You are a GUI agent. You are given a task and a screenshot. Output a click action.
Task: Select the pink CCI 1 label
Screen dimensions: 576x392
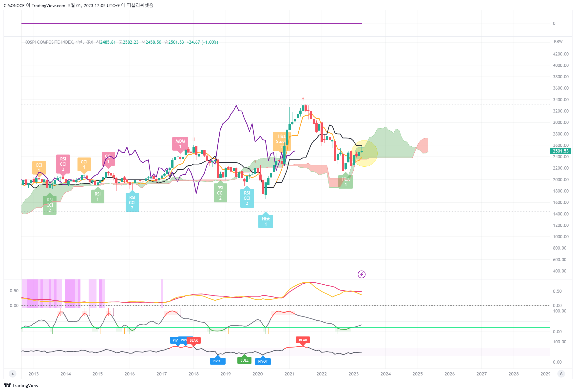(108, 159)
